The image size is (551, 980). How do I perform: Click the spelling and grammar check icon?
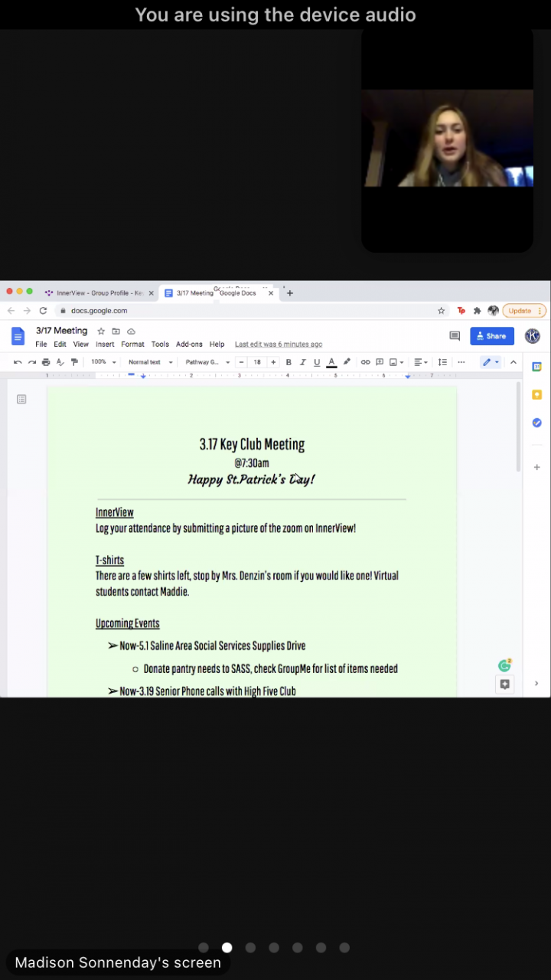pyautogui.click(x=60, y=362)
